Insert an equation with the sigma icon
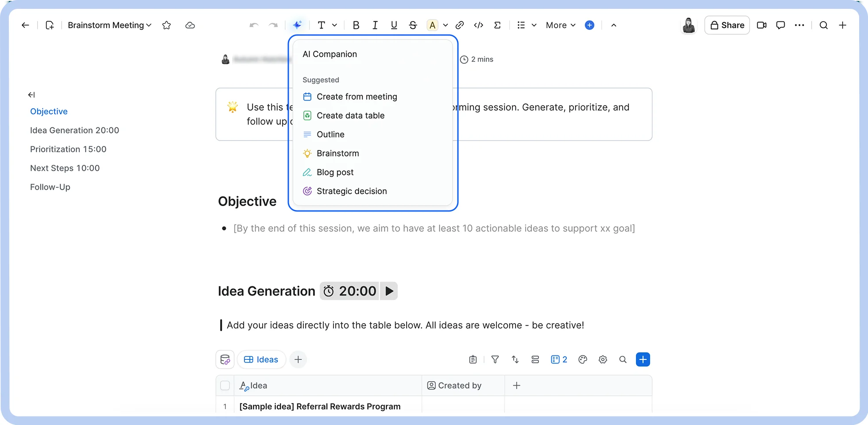868x425 pixels. pos(497,25)
